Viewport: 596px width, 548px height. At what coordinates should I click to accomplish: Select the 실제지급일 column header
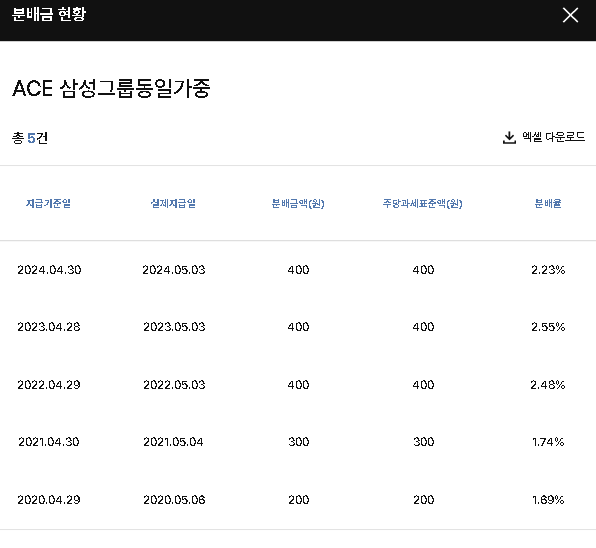(x=173, y=203)
